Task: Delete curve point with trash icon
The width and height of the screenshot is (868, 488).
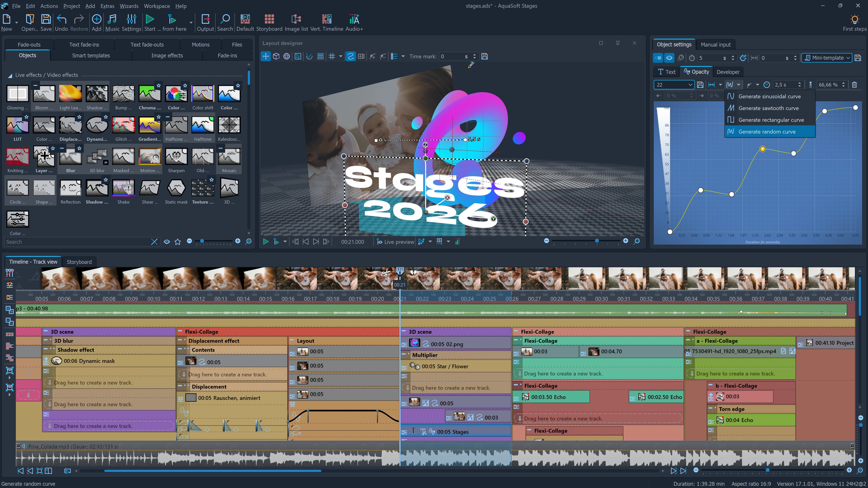Action: click(854, 85)
